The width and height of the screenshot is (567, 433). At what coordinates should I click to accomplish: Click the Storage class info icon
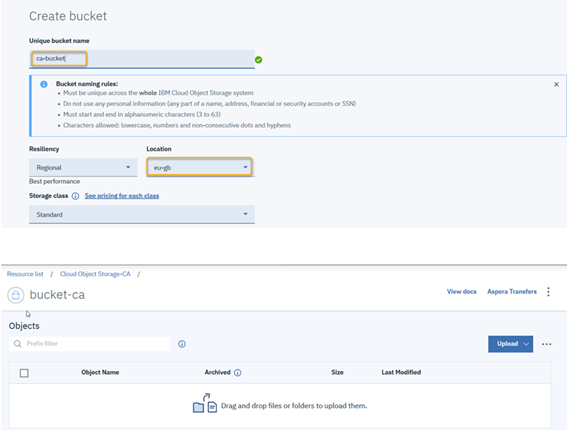coord(75,196)
